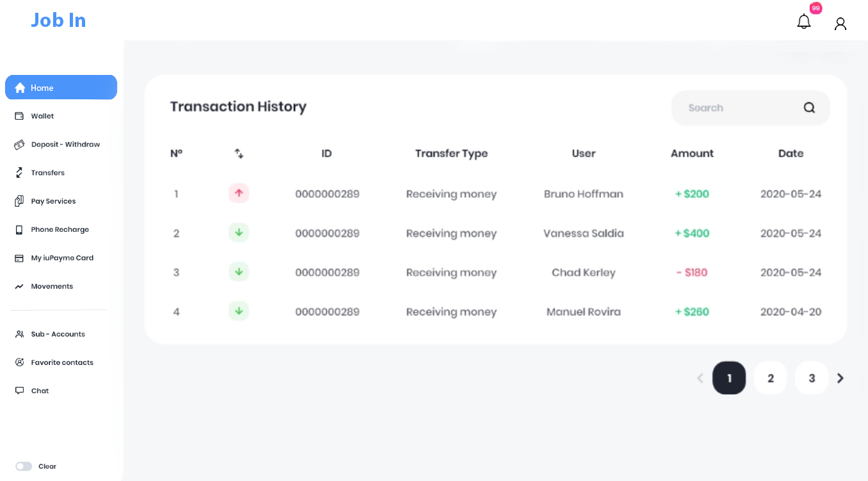Go to page 2 of transactions
The width and height of the screenshot is (868, 481).
coord(770,378)
